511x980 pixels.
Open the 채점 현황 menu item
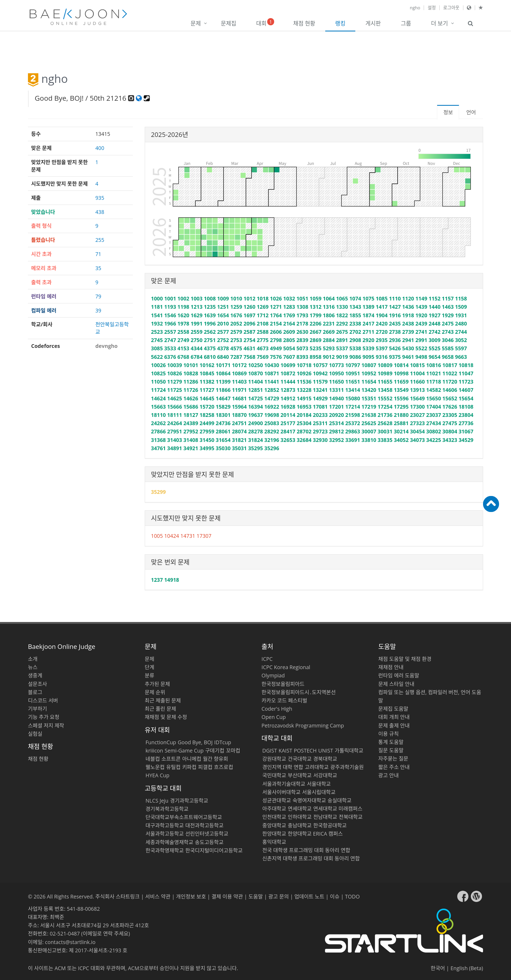(304, 23)
